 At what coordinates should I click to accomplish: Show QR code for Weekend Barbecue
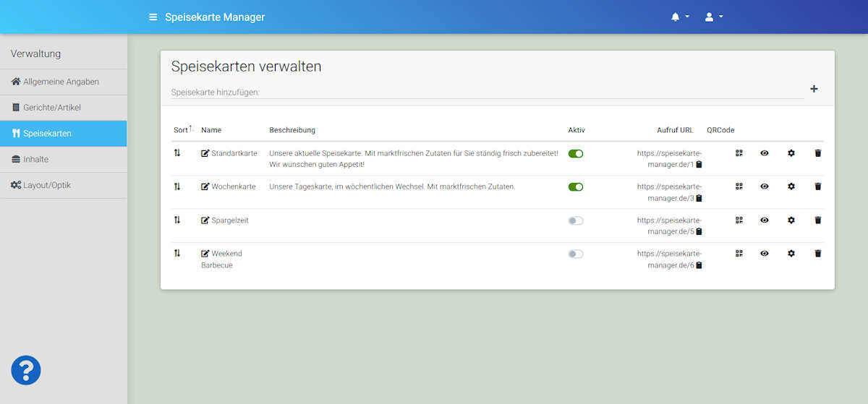point(739,254)
